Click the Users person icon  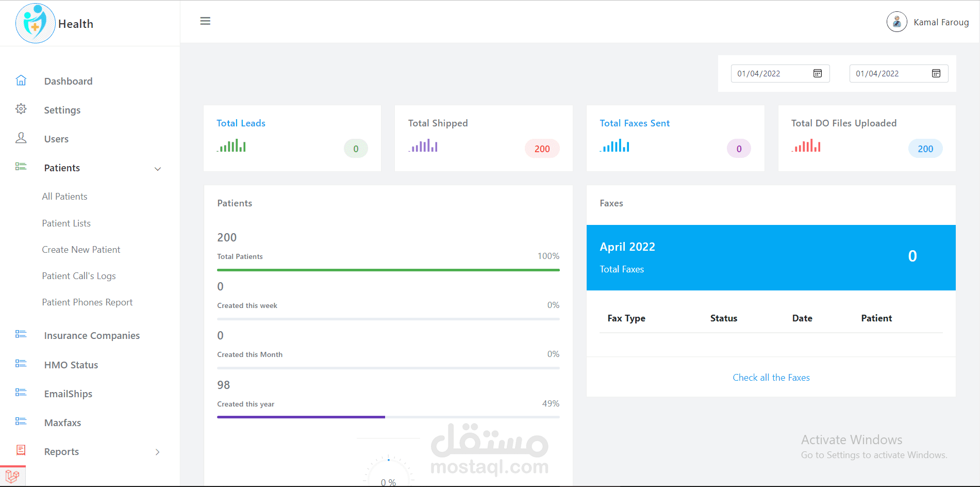21,138
